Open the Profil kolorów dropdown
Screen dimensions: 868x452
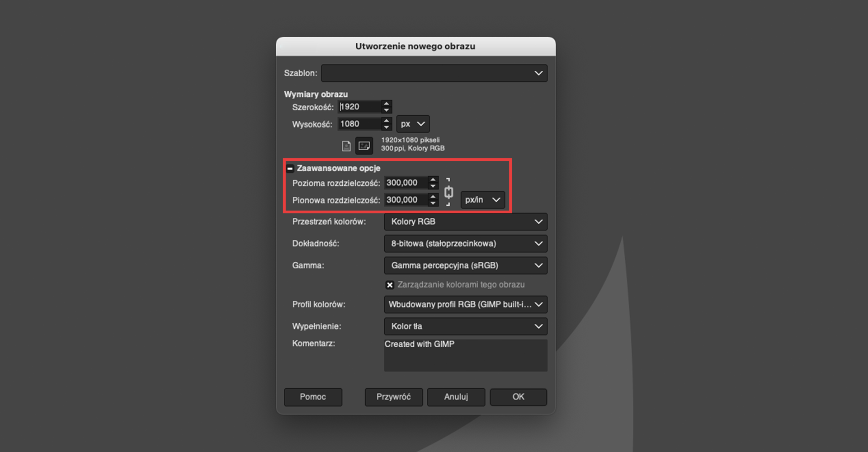pos(466,305)
